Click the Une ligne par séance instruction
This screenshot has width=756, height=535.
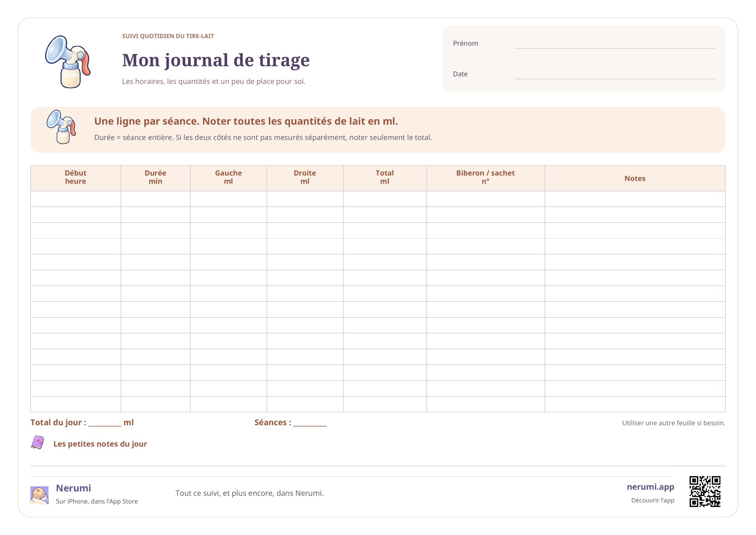246,121
